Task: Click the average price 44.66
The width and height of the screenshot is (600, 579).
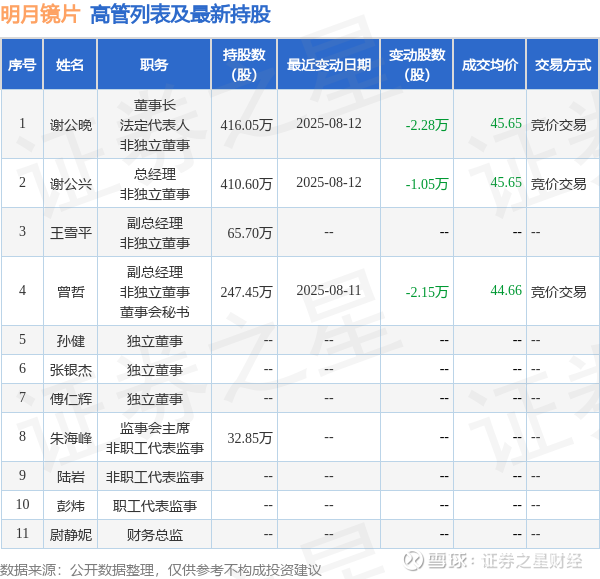Action: pos(506,290)
